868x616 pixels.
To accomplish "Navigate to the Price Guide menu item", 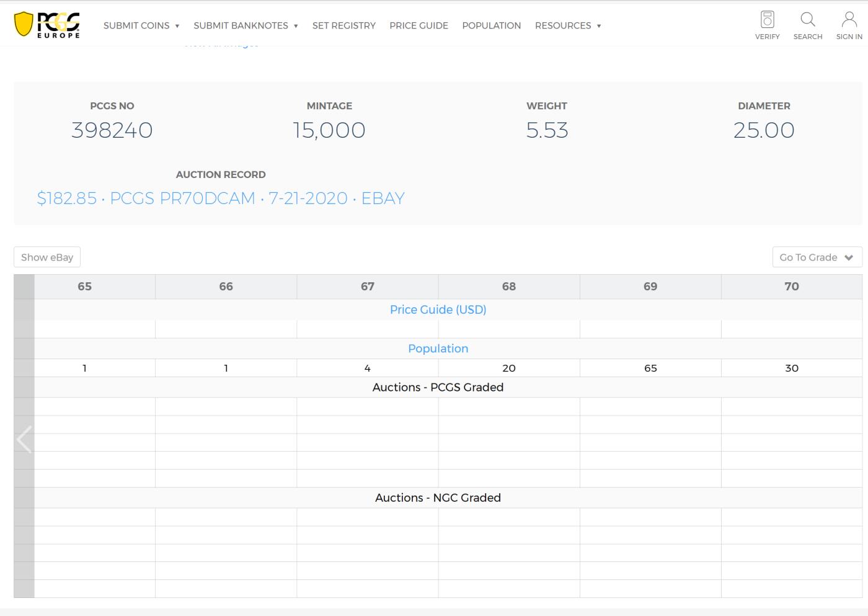I will (x=418, y=25).
